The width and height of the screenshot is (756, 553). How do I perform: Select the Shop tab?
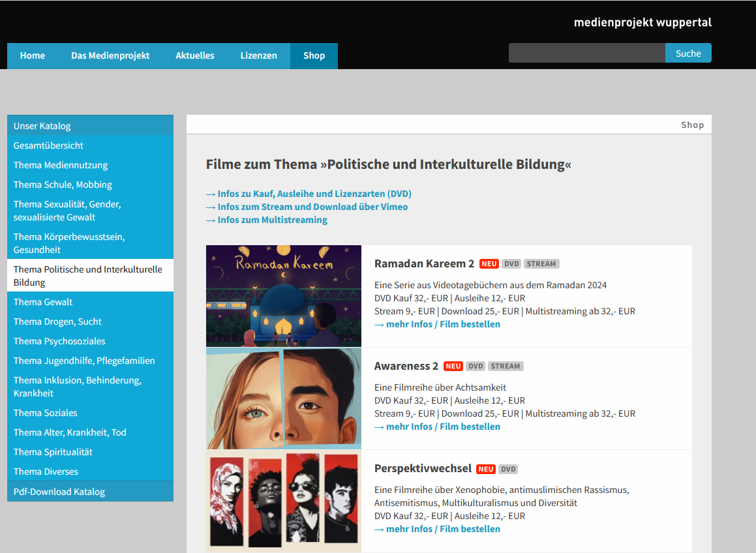(314, 55)
